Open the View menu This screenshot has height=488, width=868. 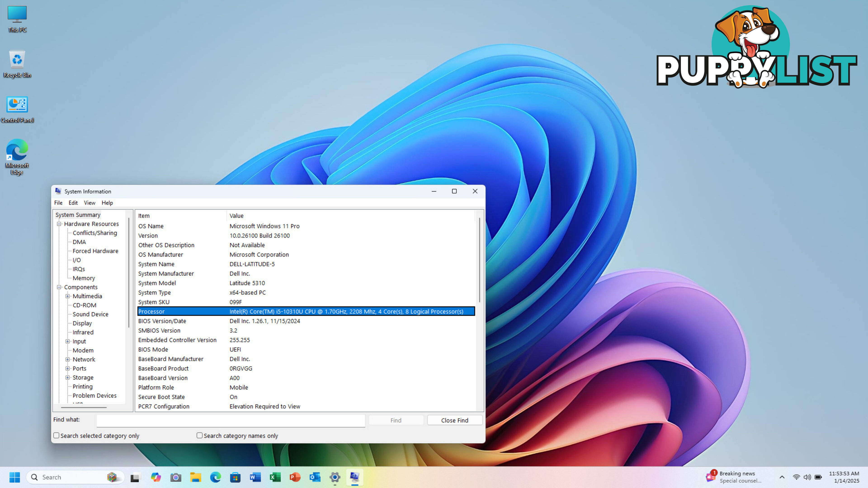pos(90,203)
